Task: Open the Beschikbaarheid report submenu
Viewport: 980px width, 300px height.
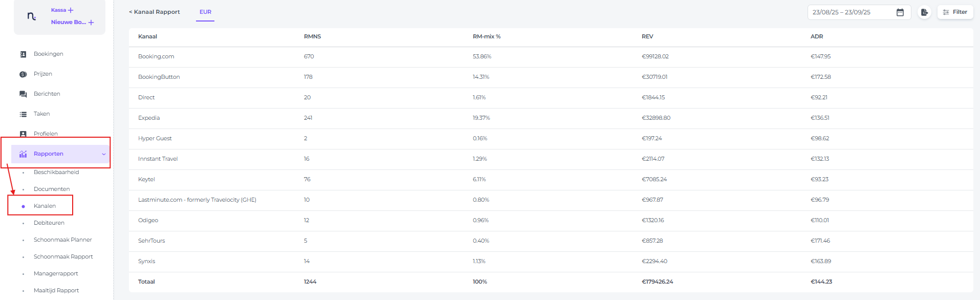Action: [56, 173]
